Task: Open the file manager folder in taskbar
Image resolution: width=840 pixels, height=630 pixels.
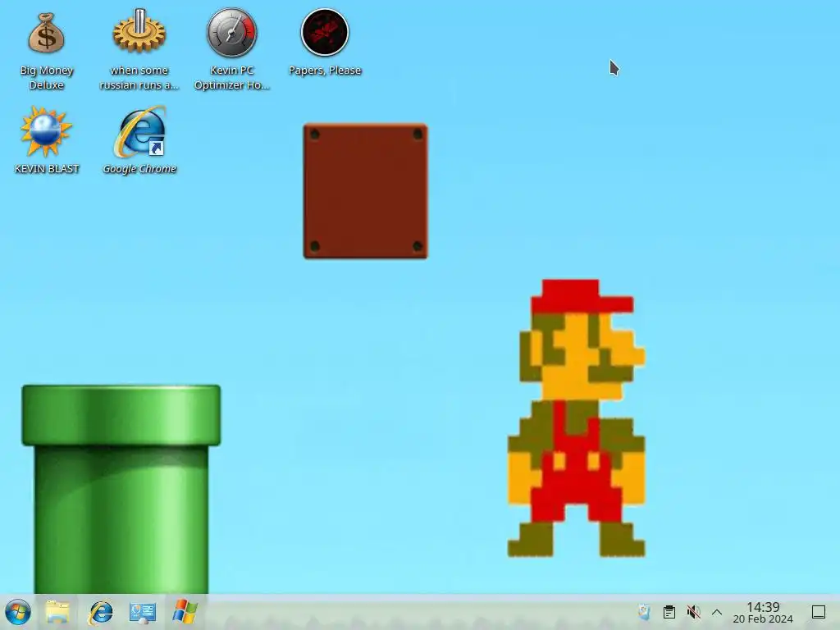Action: (57, 612)
